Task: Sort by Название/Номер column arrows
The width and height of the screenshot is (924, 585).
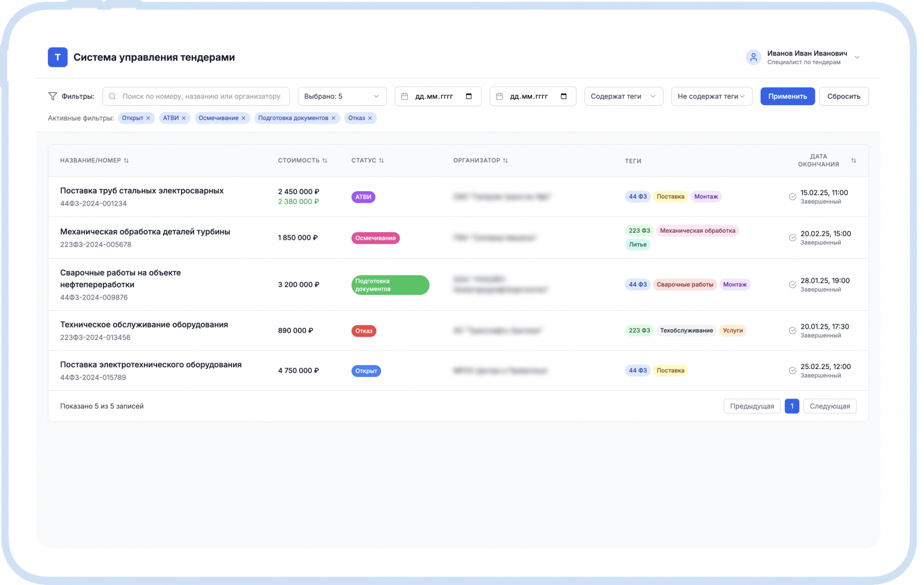Action: (126, 161)
